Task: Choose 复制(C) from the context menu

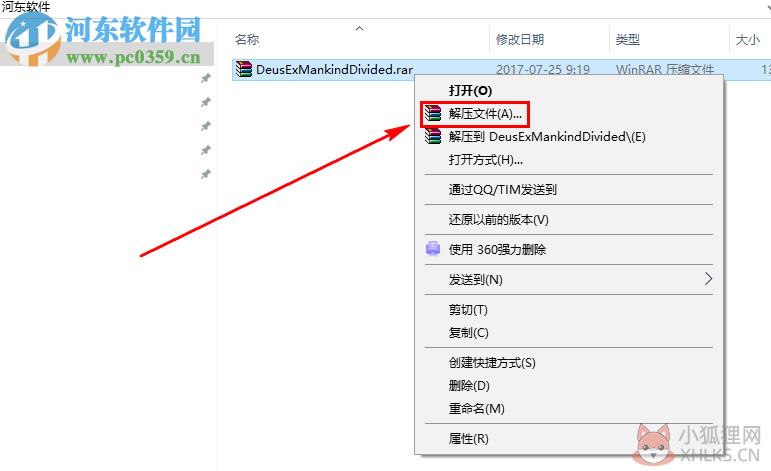Action: pos(468,333)
